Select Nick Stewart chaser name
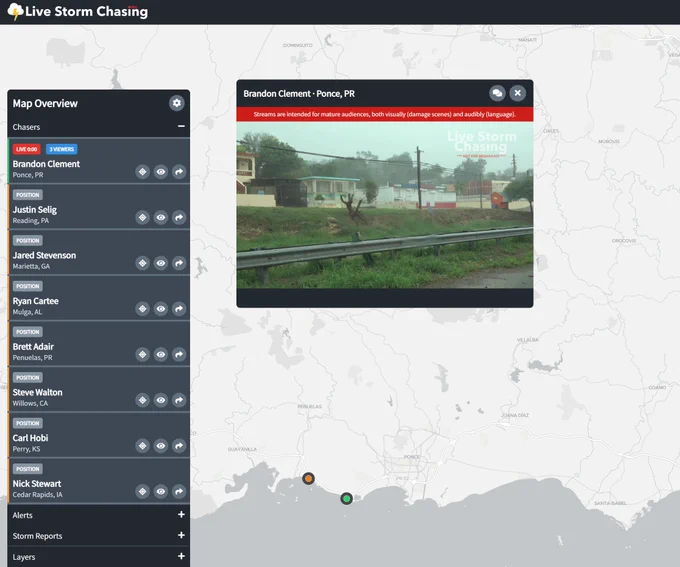This screenshot has width=680, height=567. [x=37, y=484]
